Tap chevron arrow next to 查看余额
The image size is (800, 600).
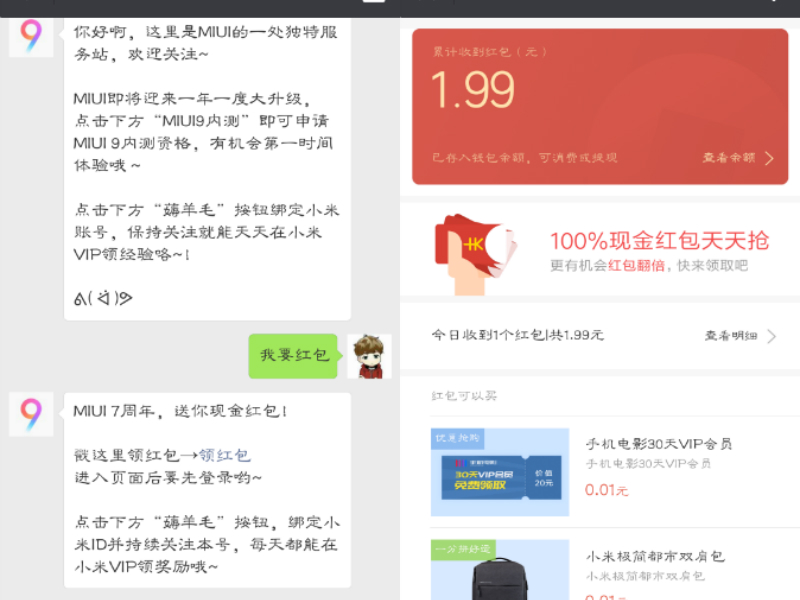(x=769, y=158)
